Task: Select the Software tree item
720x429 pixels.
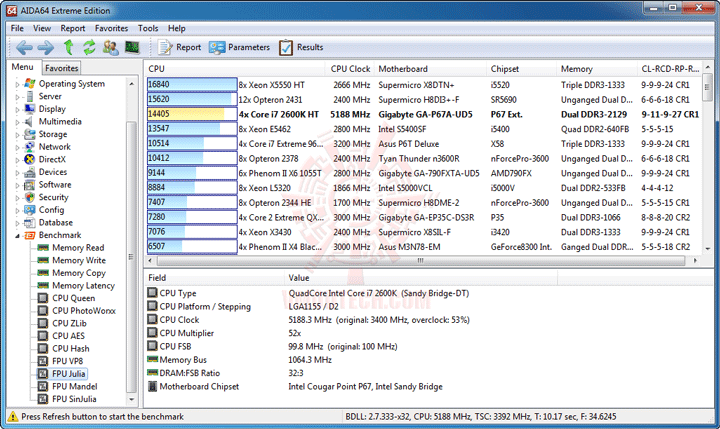Action: pyautogui.click(x=55, y=185)
